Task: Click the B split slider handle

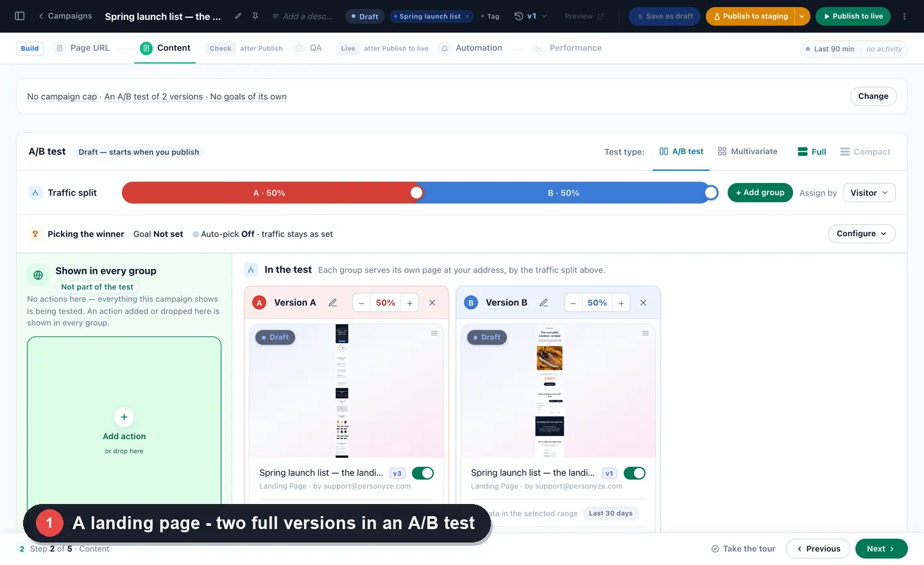Action: [x=711, y=193]
